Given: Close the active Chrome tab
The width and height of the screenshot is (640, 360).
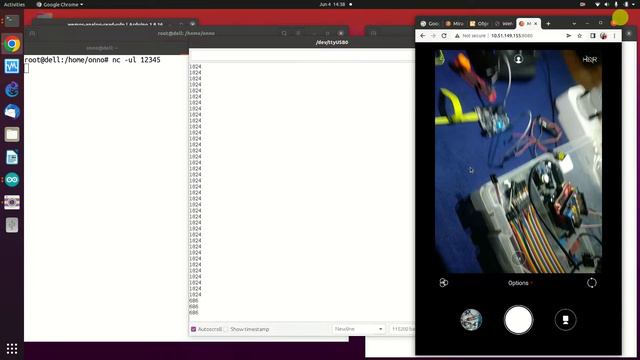Looking at the screenshot, I should pyautogui.click(x=536, y=24).
